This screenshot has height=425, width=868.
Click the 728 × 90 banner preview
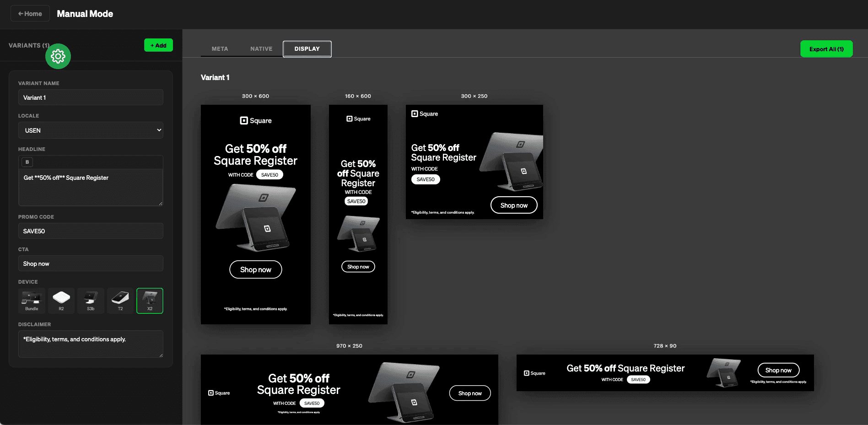pos(665,373)
